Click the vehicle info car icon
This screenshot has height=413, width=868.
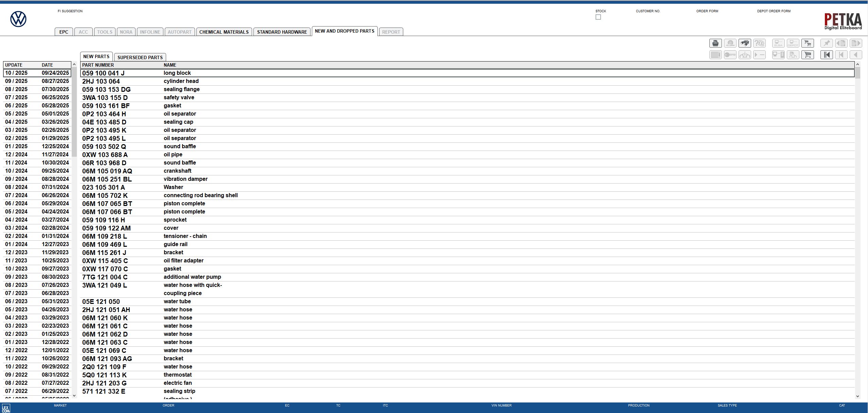pyautogui.click(x=745, y=55)
